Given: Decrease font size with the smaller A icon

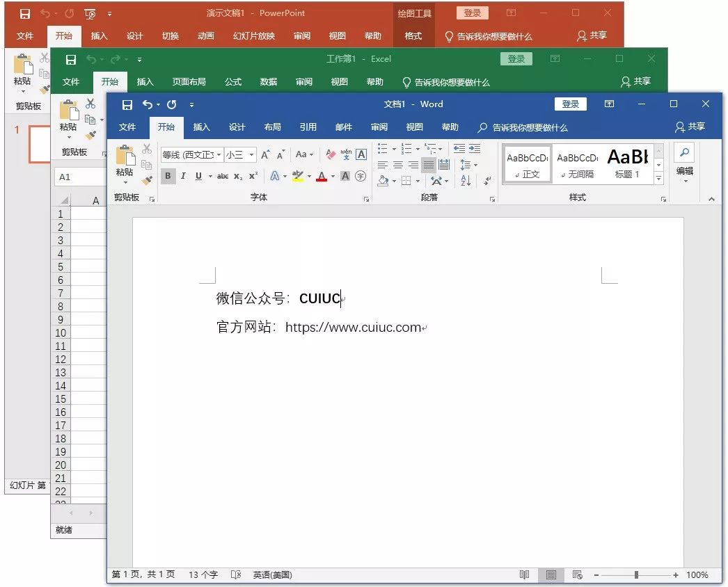Looking at the screenshot, I should pos(281,154).
